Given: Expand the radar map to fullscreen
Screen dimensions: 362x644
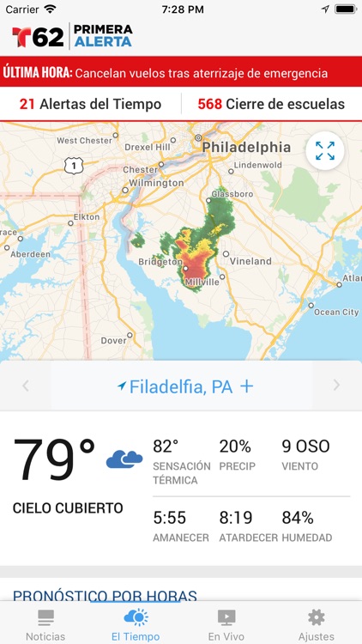Looking at the screenshot, I should (x=325, y=151).
